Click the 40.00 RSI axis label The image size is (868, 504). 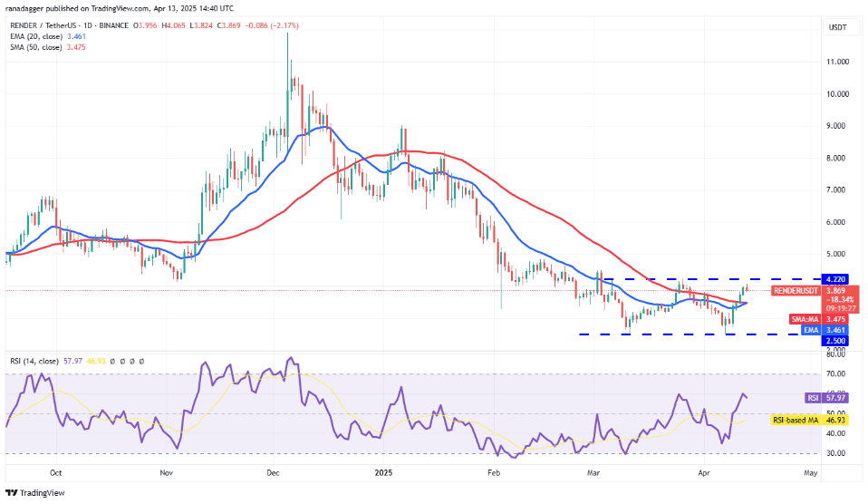[x=836, y=433]
